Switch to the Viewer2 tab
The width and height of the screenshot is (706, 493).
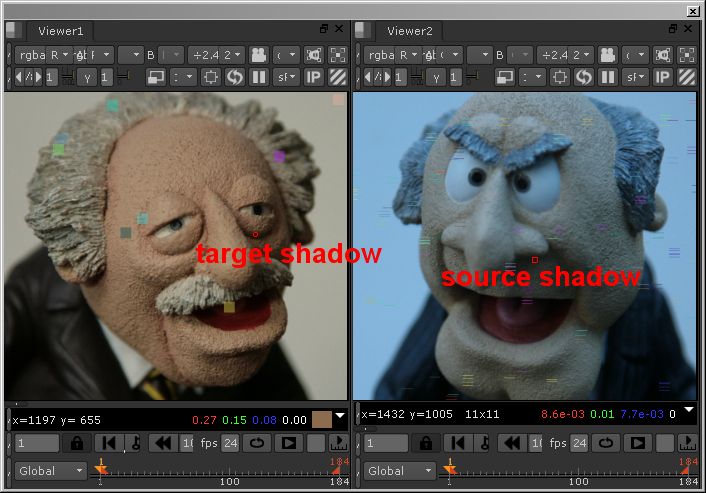click(410, 31)
